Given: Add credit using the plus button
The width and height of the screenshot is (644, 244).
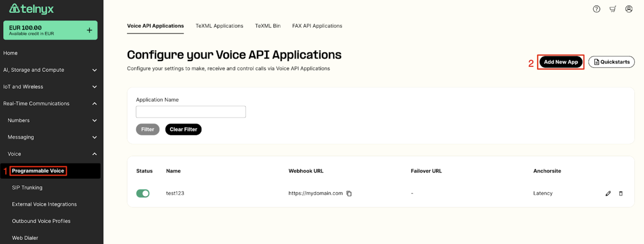Looking at the screenshot, I should click(90, 30).
